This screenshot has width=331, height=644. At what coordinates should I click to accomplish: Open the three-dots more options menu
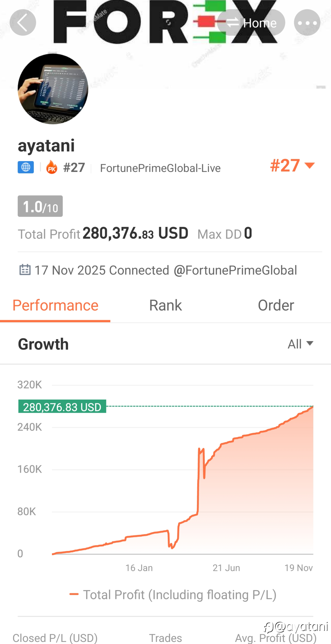point(307,23)
